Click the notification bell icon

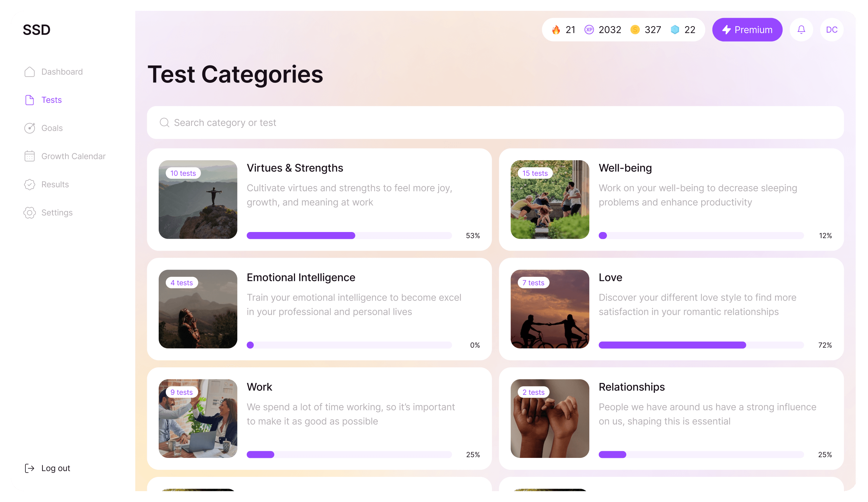(x=801, y=30)
